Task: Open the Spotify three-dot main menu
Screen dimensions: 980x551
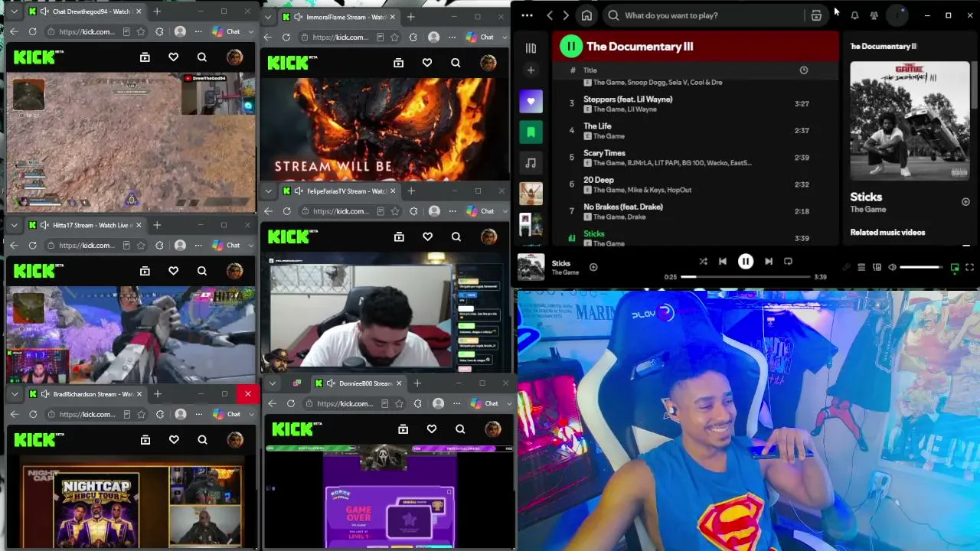Action: pos(527,15)
